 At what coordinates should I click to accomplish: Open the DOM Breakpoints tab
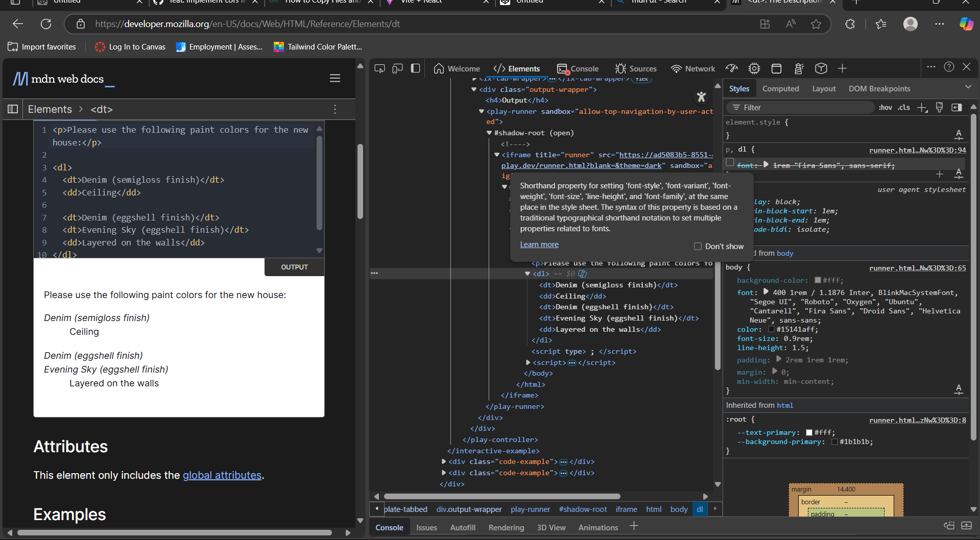[x=879, y=89]
